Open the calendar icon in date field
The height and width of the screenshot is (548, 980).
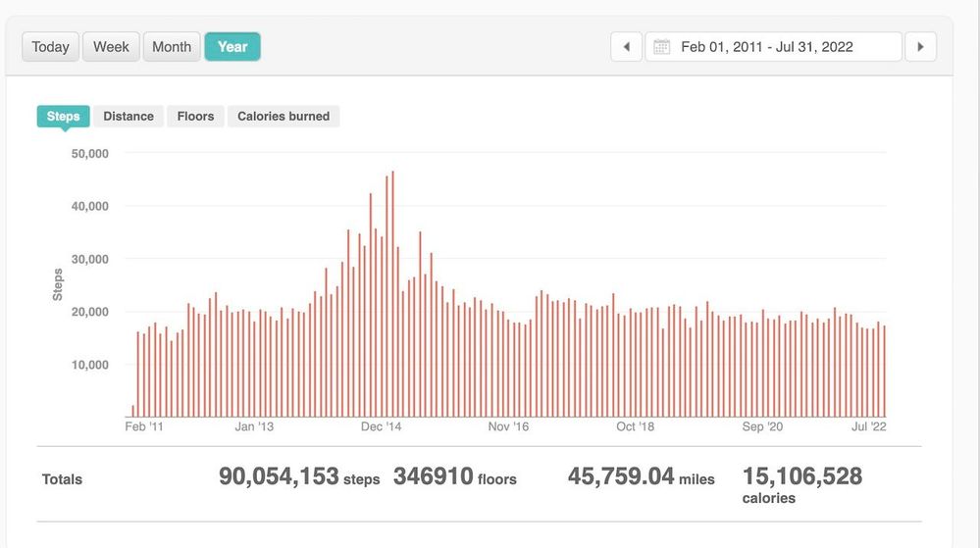[x=662, y=47]
